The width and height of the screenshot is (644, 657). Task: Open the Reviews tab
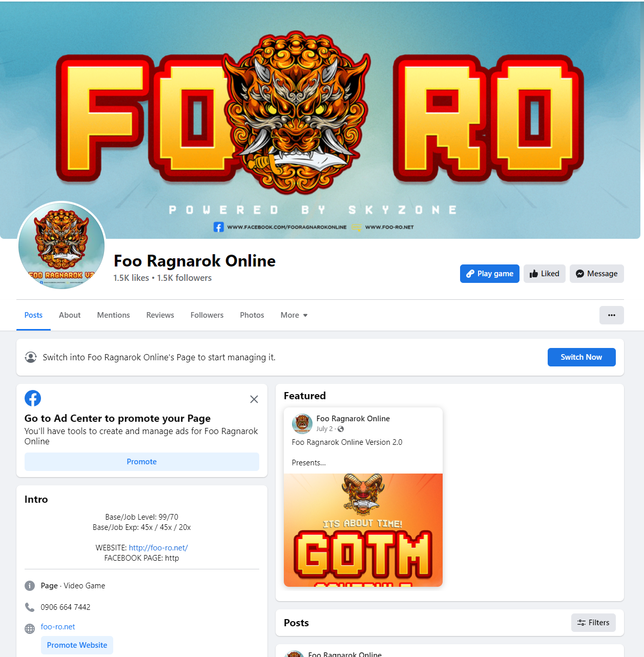160,315
